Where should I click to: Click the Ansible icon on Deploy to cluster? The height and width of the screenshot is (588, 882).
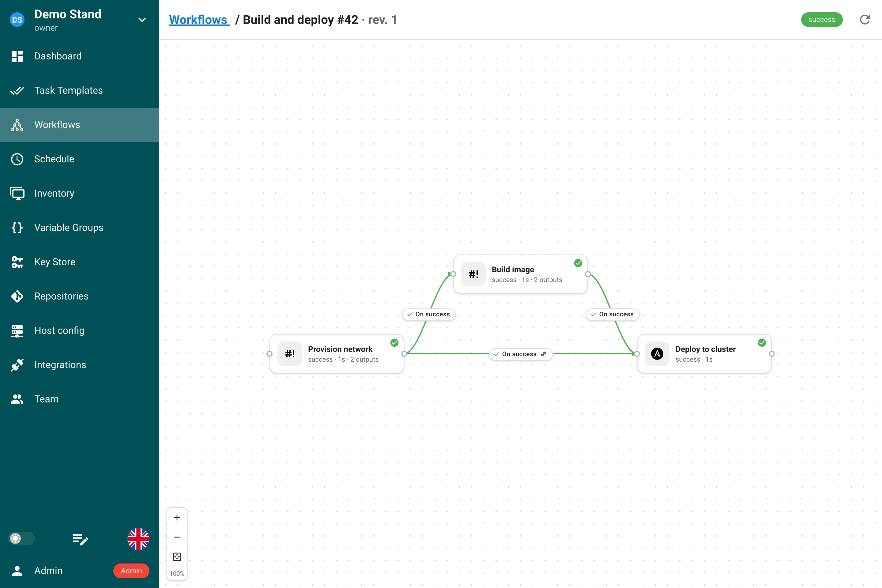[657, 354]
